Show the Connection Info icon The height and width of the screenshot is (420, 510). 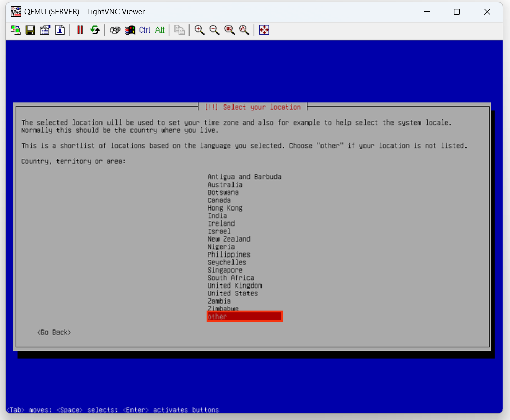click(x=60, y=30)
